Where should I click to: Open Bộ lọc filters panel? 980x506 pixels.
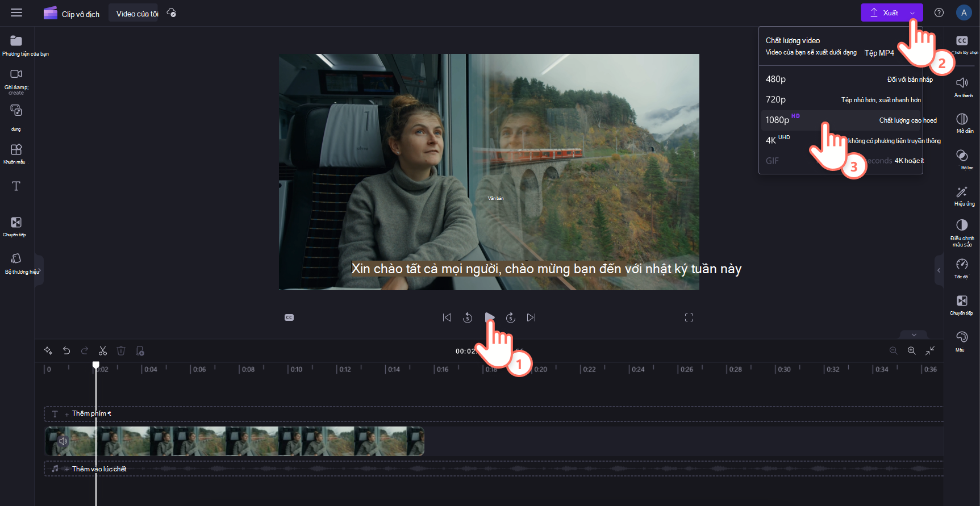tap(962, 159)
